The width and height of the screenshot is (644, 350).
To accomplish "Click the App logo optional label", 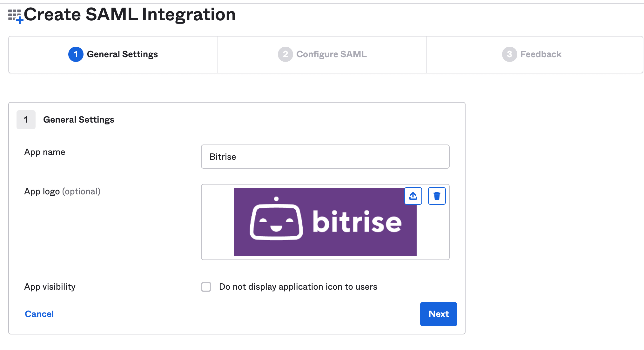I will [62, 192].
